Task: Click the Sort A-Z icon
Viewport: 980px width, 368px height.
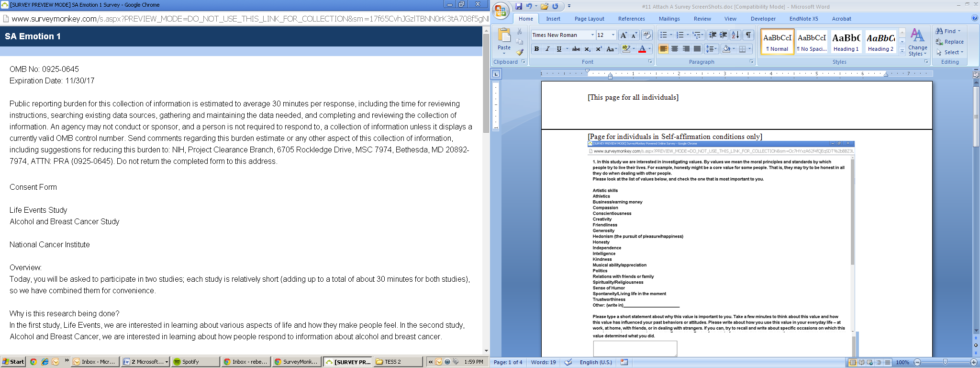Action: (x=735, y=35)
